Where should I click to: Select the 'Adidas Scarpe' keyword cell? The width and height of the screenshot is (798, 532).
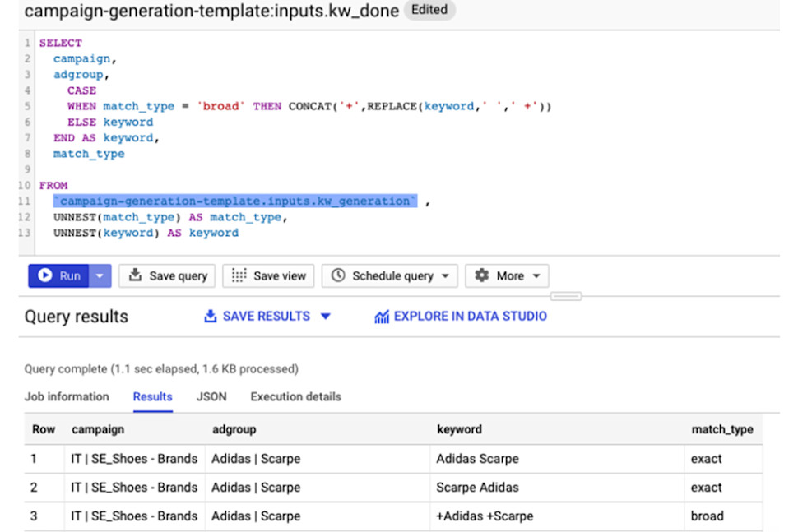[557, 459]
